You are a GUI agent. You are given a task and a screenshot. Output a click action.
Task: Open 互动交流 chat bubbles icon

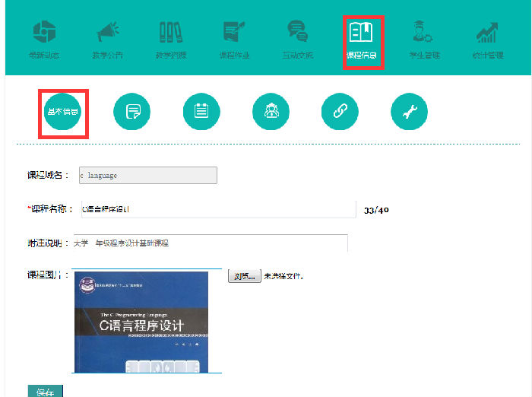pos(297,40)
